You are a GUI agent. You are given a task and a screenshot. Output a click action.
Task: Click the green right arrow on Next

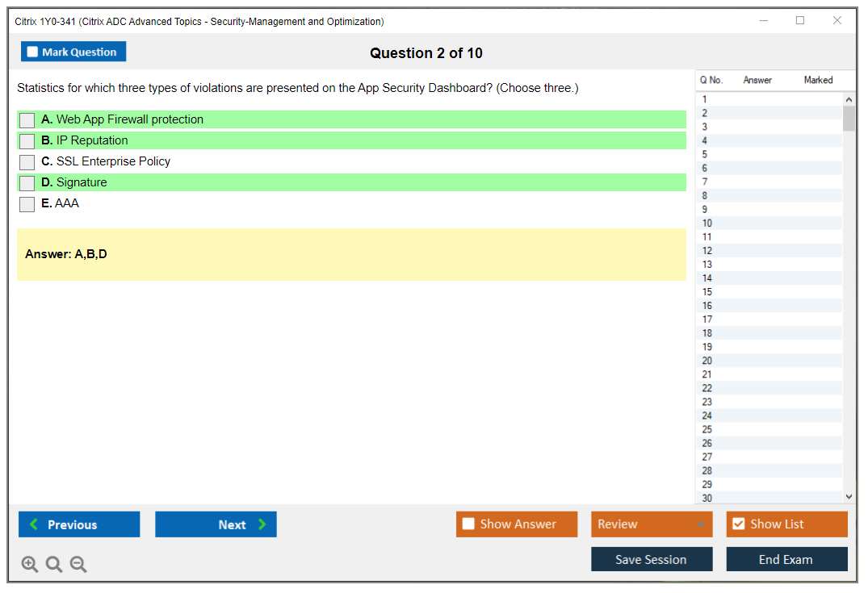tap(262, 524)
